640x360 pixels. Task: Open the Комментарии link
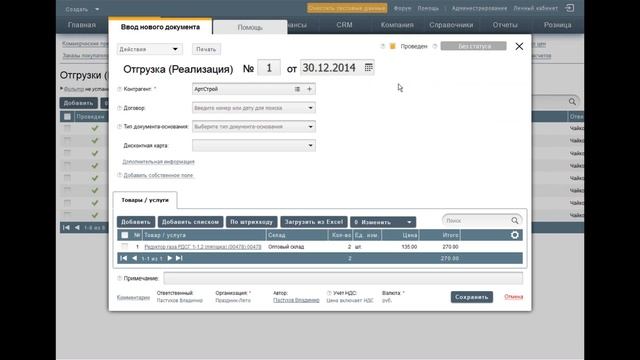133,298
